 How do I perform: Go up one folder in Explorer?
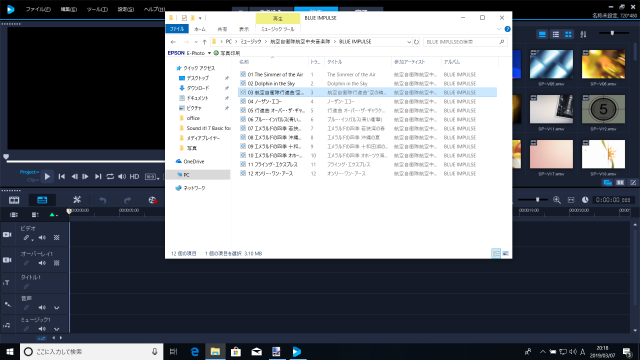[204, 42]
